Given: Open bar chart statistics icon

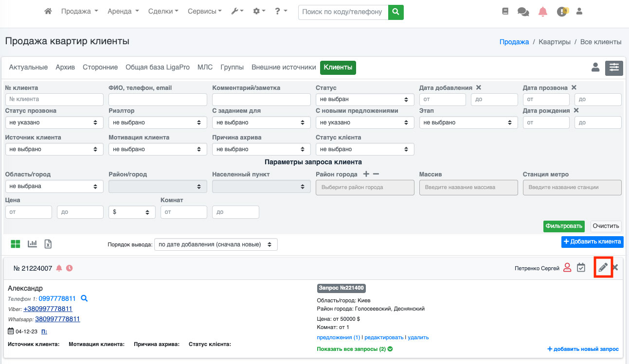Looking at the screenshot, I should click(33, 244).
